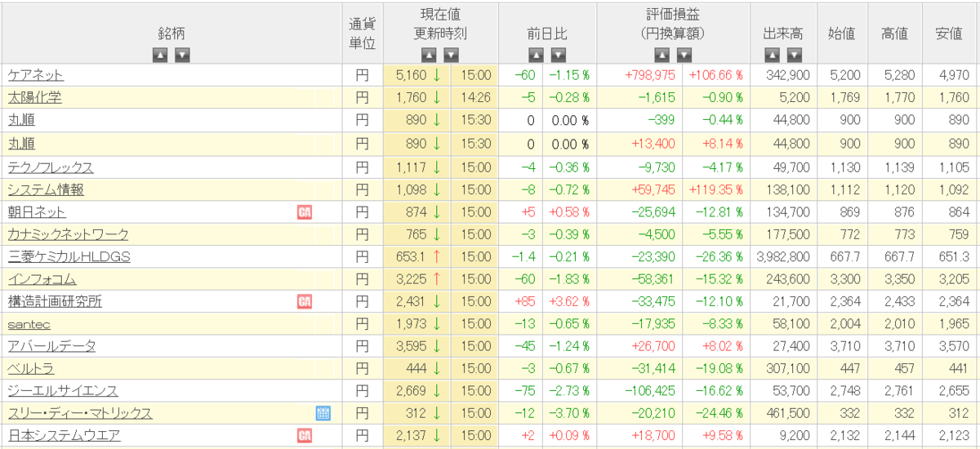Sort 出来高 column descending arrow
This screenshot has height=449, width=980.
click(x=794, y=56)
